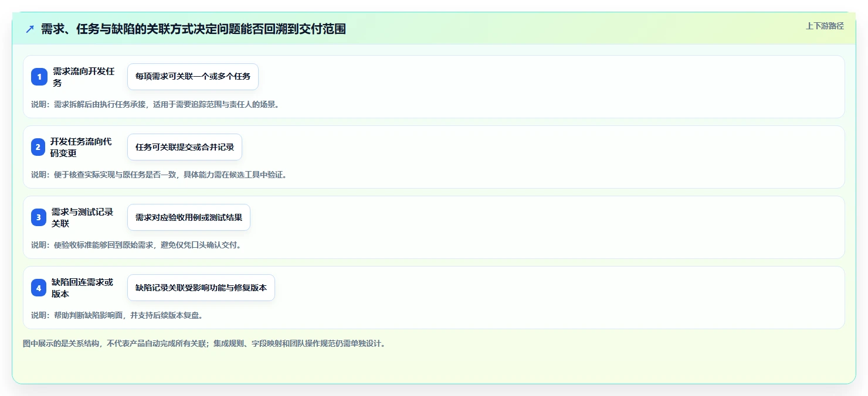Viewport: 868px width, 396px height.
Task: Click step badge 4 for 缺陷回连需求或版本
Action: click(x=39, y=288)
